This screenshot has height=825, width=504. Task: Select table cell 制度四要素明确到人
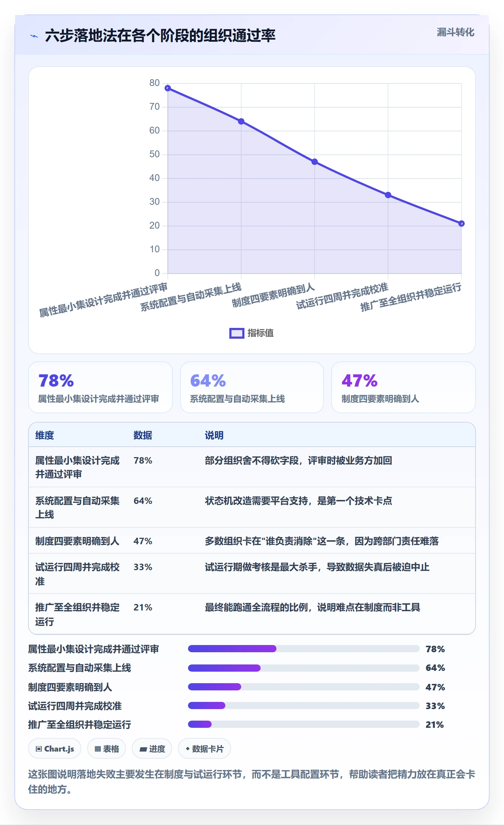[77, 541]
